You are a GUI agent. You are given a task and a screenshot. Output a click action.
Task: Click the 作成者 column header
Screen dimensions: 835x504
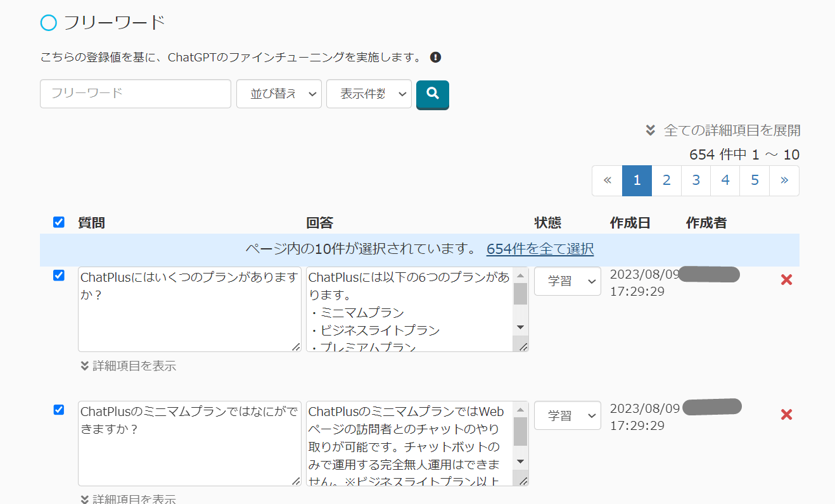point(706,223)
